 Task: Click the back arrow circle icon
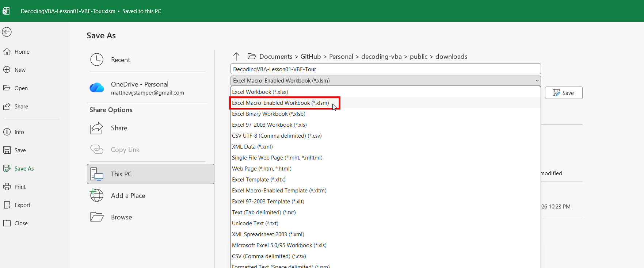coord(7,32)
